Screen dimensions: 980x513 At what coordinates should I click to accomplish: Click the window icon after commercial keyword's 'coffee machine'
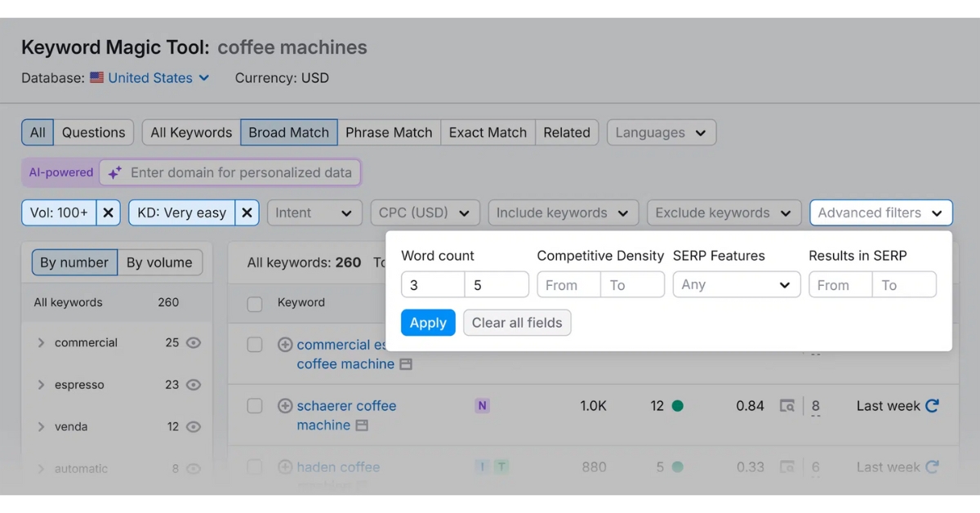point(406,364)
